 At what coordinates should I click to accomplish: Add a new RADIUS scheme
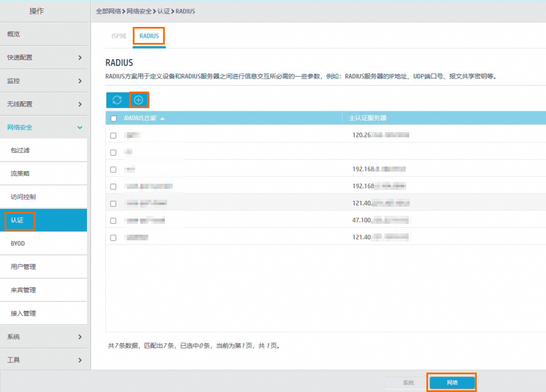pyautogui.click(x=139, y=100)
